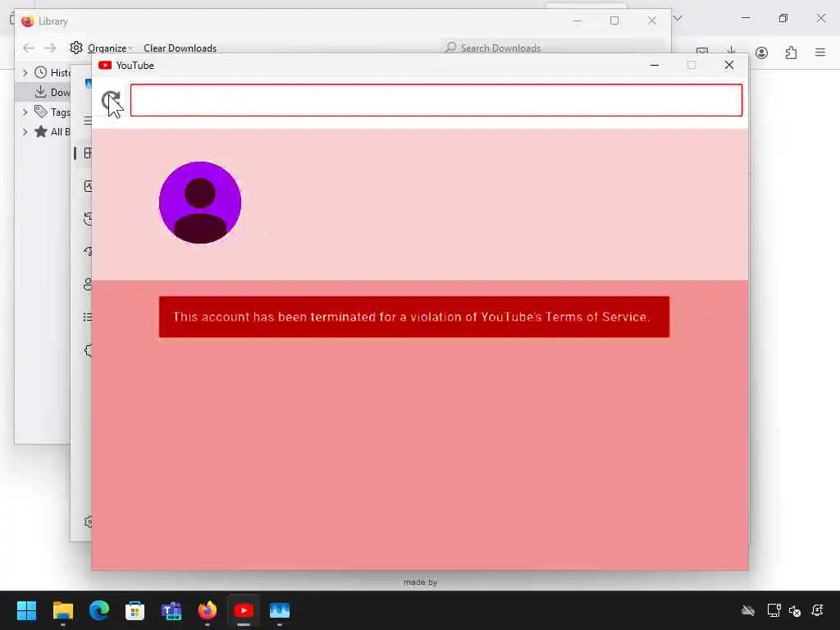This screenshot has width=840, height=630.
Task: Go forward in Library window
Action: coord(50,48)
